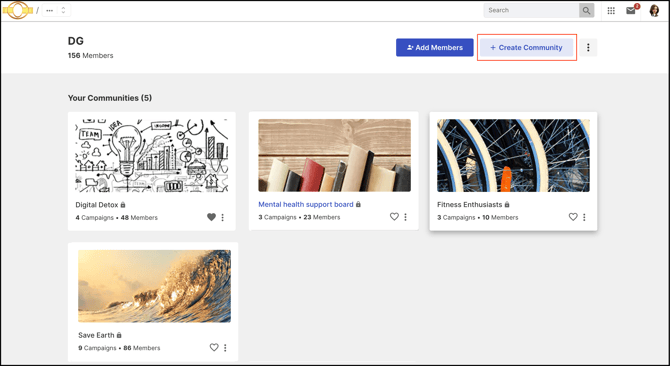The width and height of the screenshot is (670, 366).
Task: Select '9 Campaigns • 86 Members' text
Action: point(119,348)
